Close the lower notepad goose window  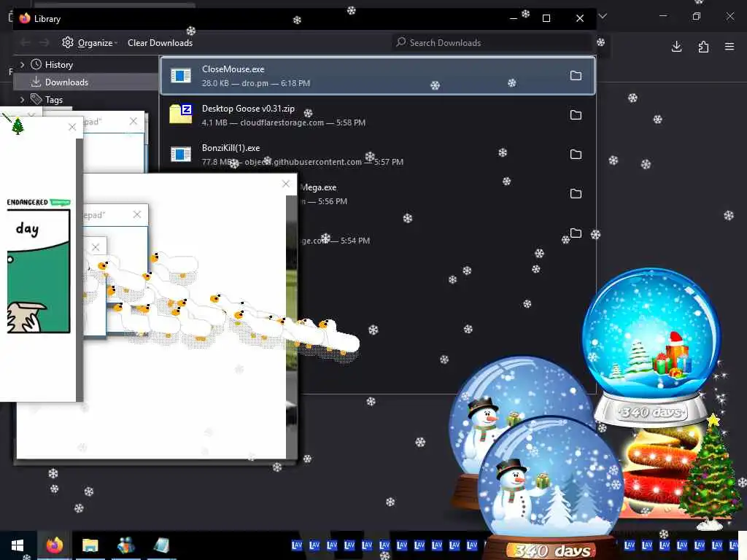[137, 215]
